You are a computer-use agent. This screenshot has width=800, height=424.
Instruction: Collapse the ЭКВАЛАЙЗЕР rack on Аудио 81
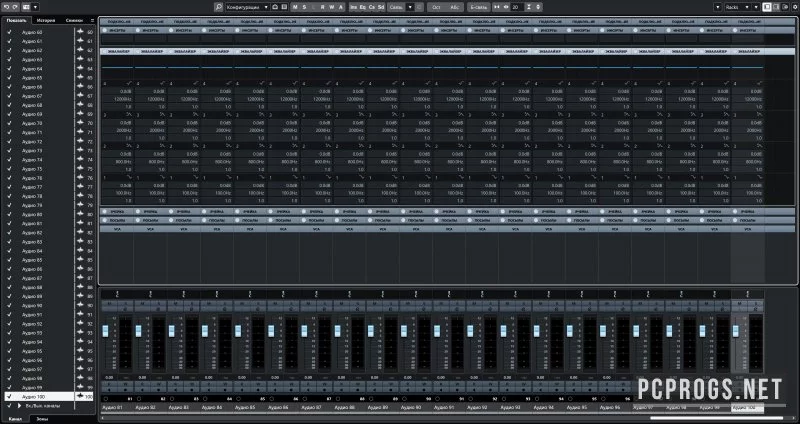click(x=117, y=52)
